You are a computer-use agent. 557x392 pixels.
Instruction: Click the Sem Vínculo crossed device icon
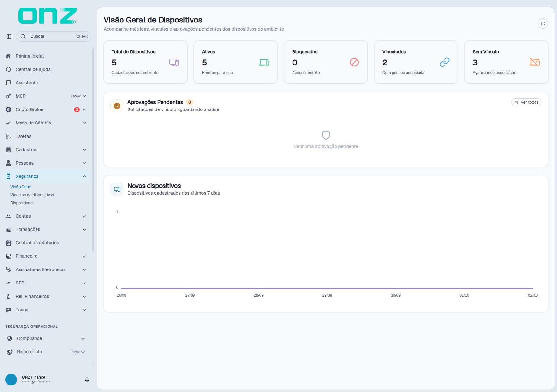[535, 62]
